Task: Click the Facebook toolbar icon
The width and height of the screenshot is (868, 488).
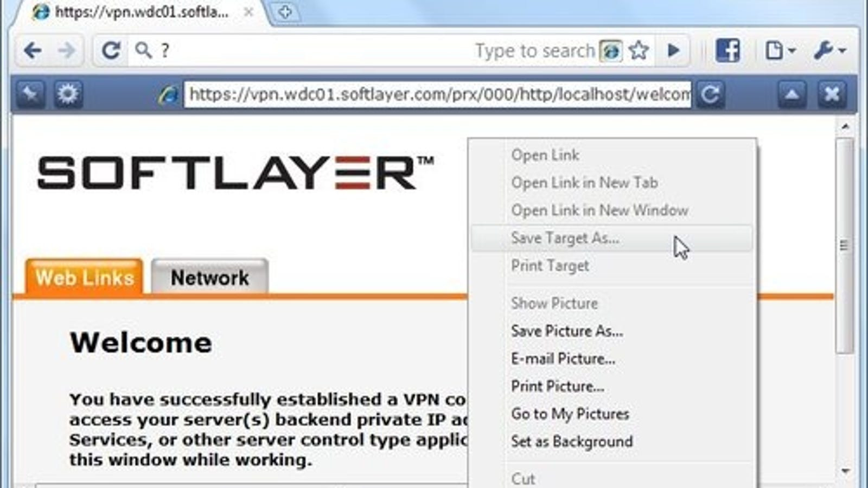Action: click(727, 51)
